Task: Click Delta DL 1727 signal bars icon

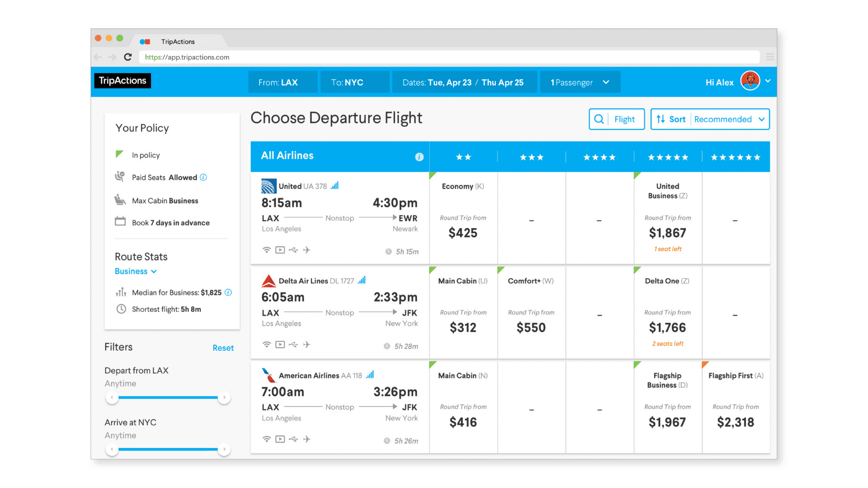Action: tap(362, 280)
